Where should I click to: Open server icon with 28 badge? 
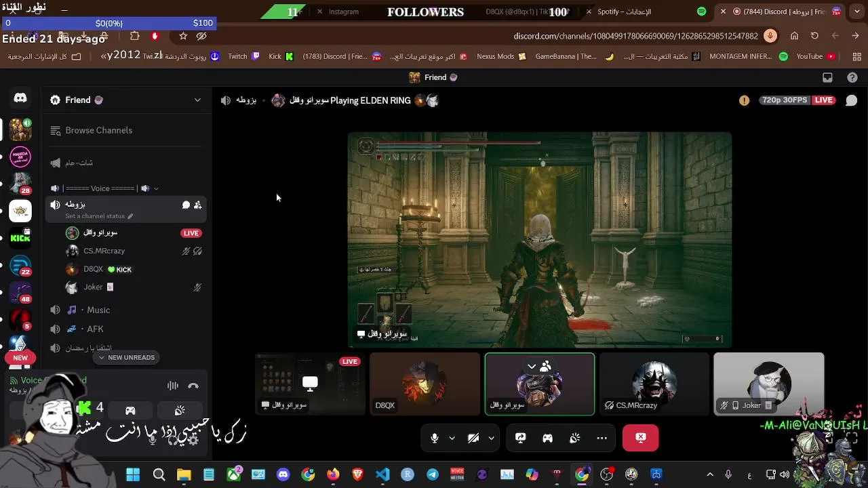pyautogui.click(x=20, y=183)
